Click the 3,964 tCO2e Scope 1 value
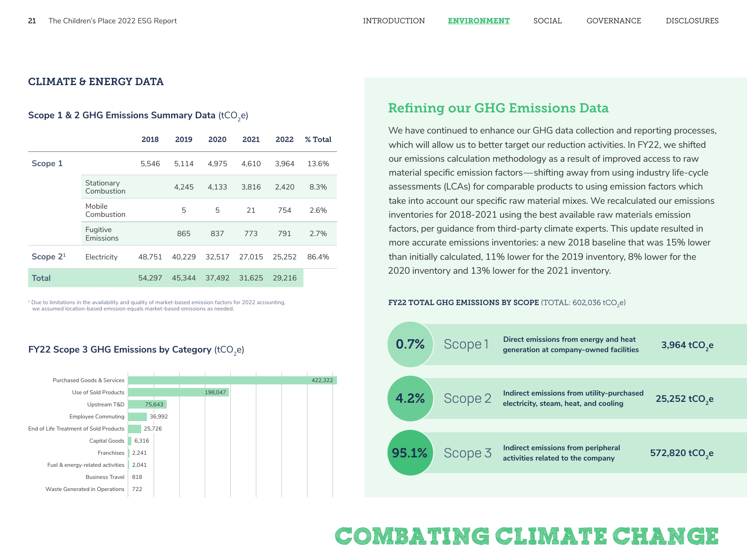Screen dimensions: 747x560 pyautogui.click(x=687, y=345)
